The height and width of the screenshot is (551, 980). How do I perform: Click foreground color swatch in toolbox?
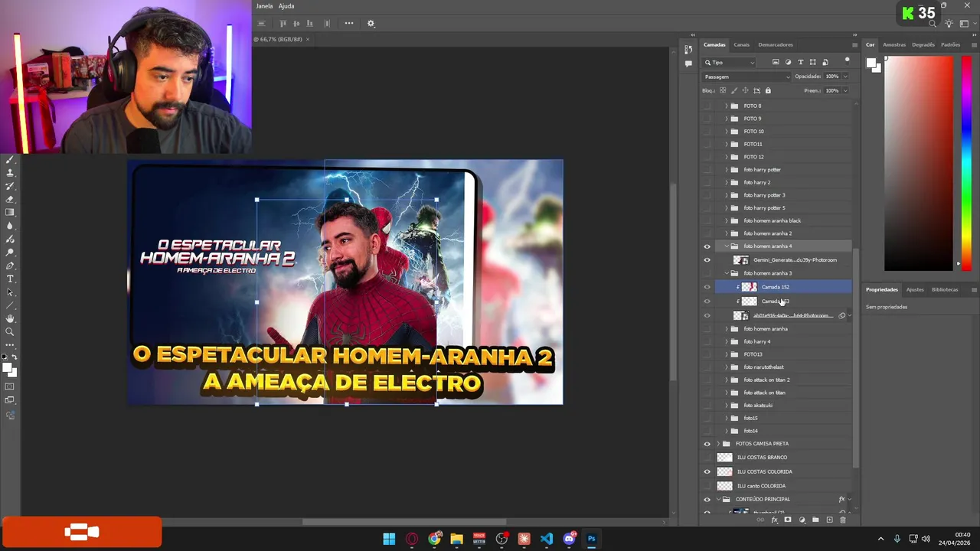pos(7,368)
